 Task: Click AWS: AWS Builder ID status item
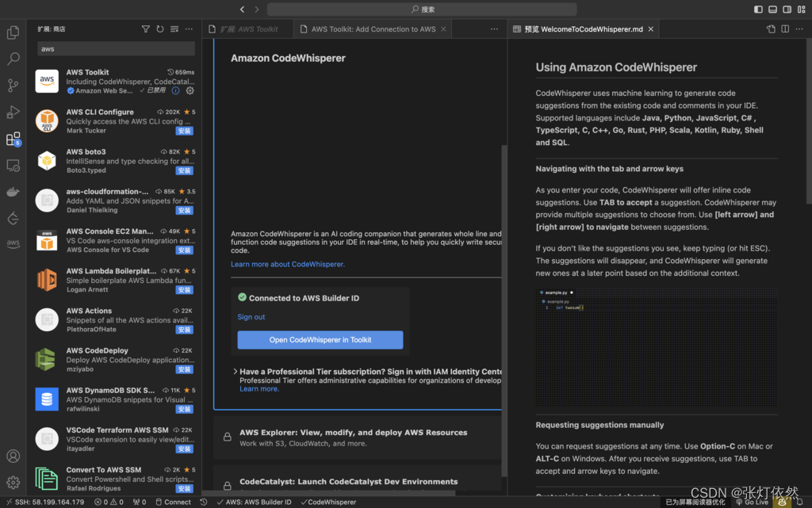(254, 502)
